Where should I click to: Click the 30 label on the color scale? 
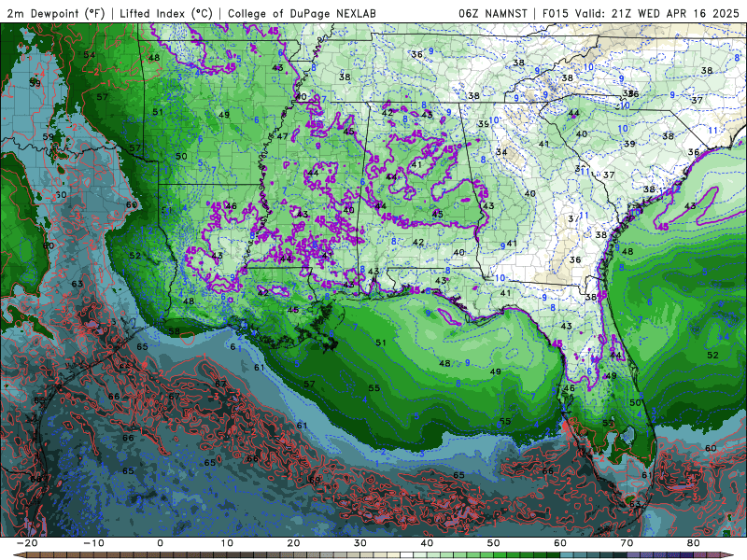coord(360,543)
